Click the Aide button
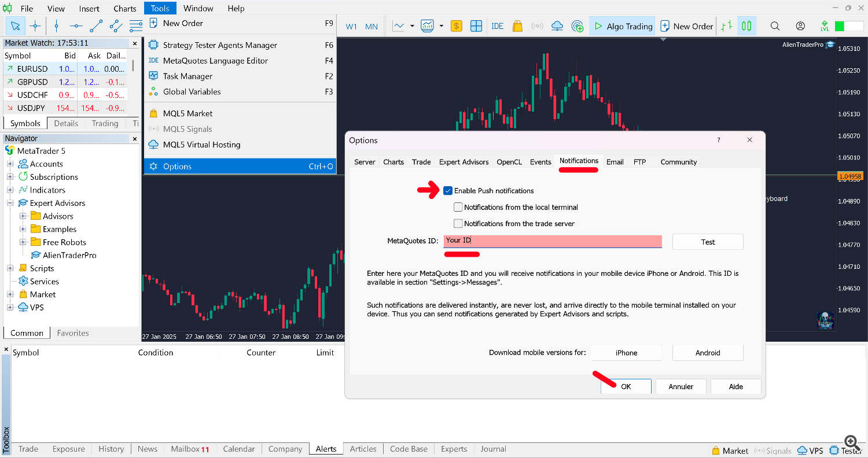Screen dimensions: 868x458 click(x=736, y=387)
